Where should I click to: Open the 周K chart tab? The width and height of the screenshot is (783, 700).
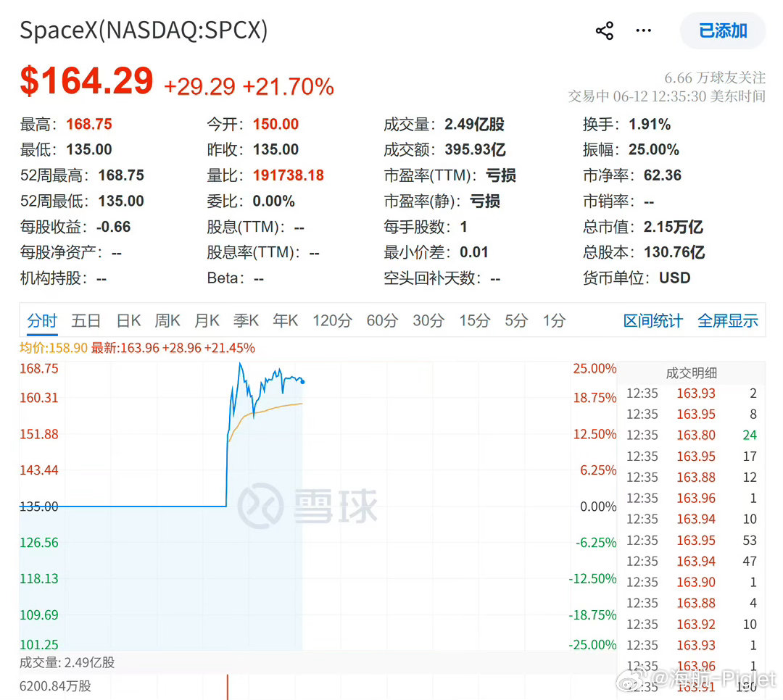coord(167,320)
